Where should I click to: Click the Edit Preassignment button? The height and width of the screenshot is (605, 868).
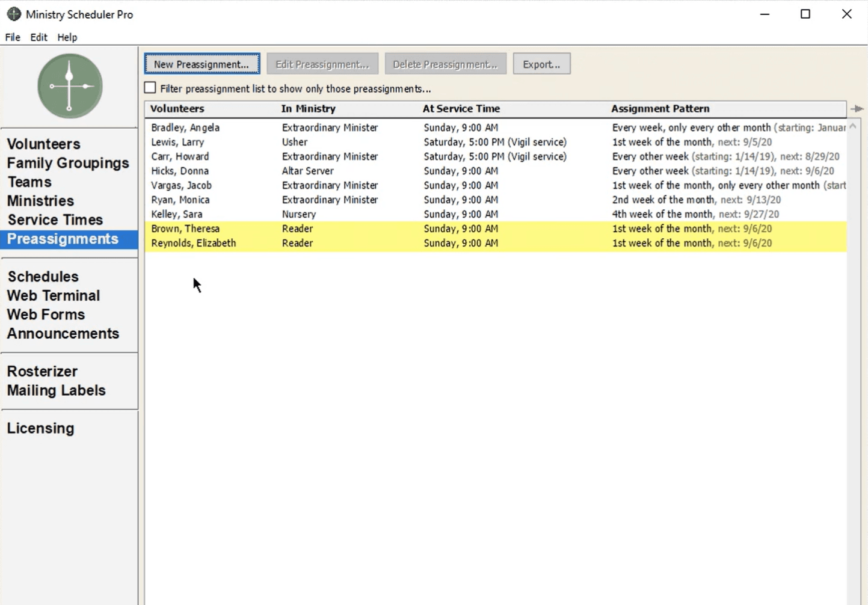point(322,64)
